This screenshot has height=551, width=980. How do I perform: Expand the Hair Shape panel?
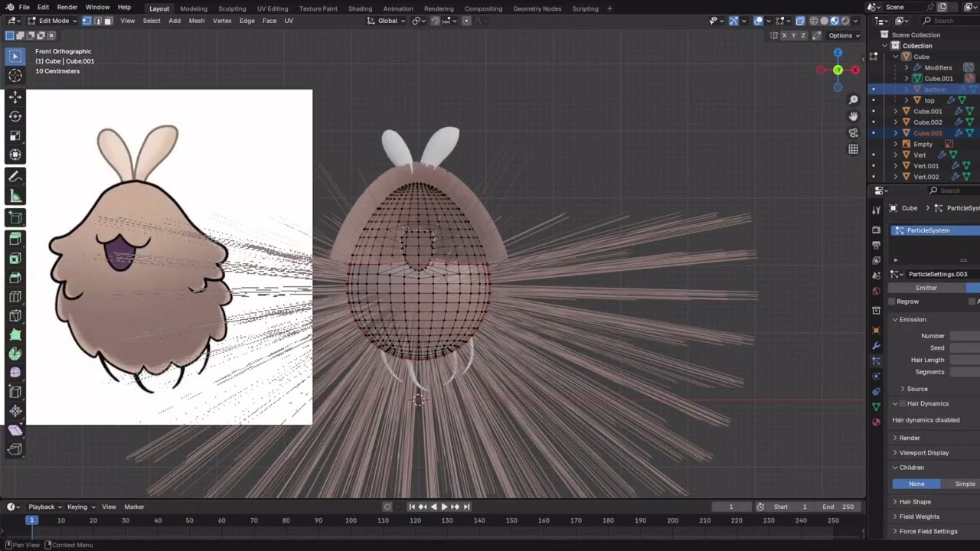point(915,502)
